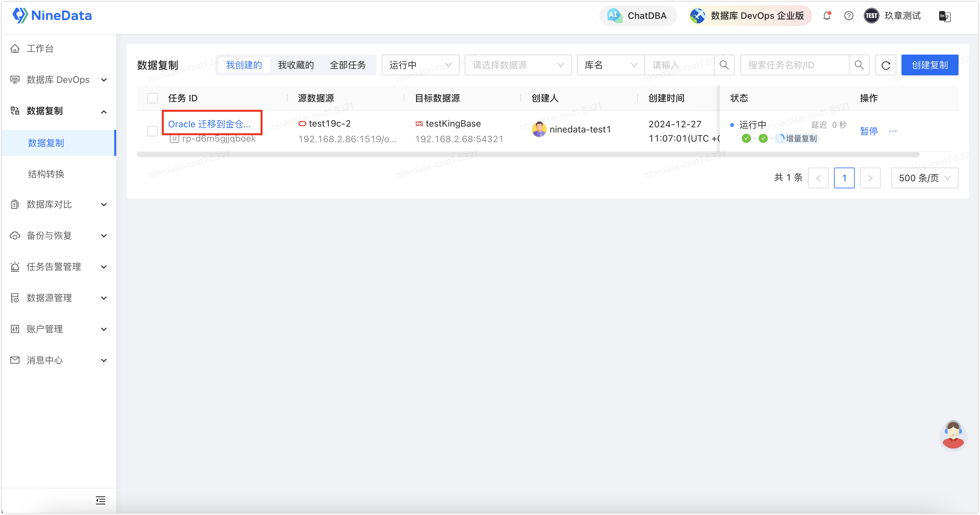Click search icon beside 请输入 field
This screenshot has height=515, width=980.
[x=724, y=65]
